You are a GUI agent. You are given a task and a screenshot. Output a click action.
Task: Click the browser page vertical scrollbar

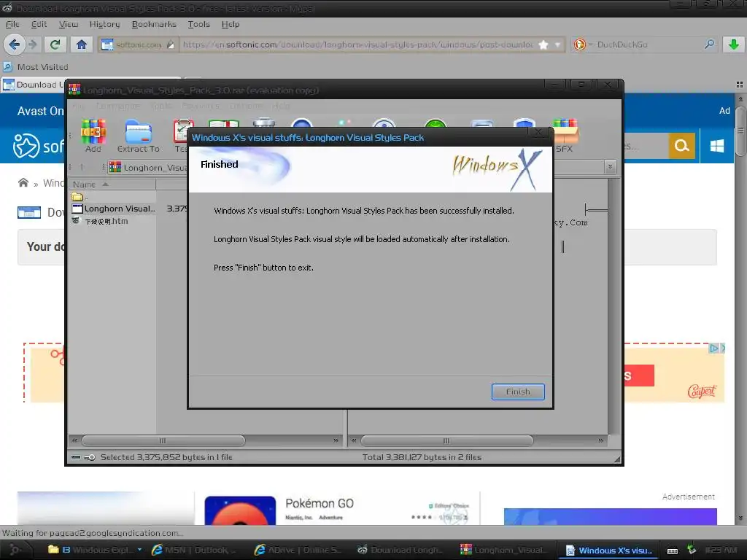pyautogui.click(x=740, y=131)
